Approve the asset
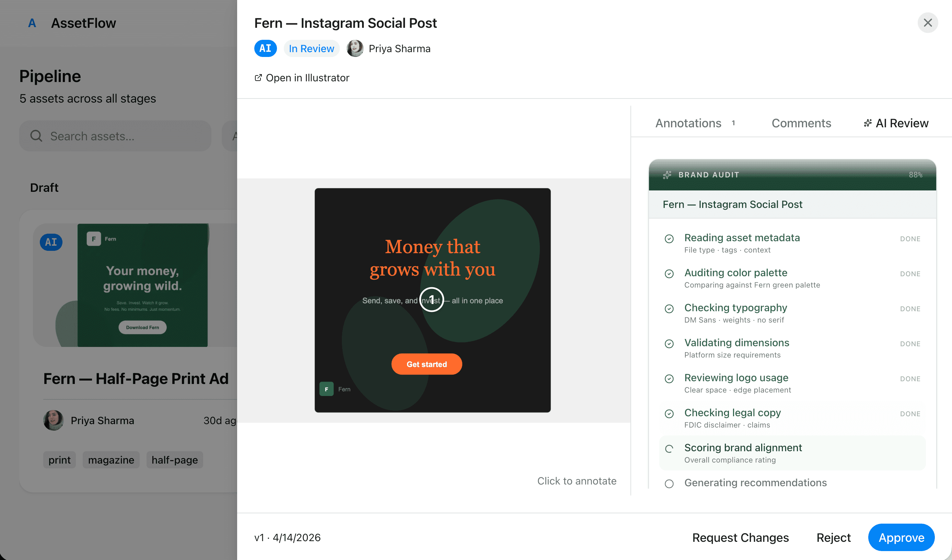Viewport: 952px width, 560px height. 901,537
